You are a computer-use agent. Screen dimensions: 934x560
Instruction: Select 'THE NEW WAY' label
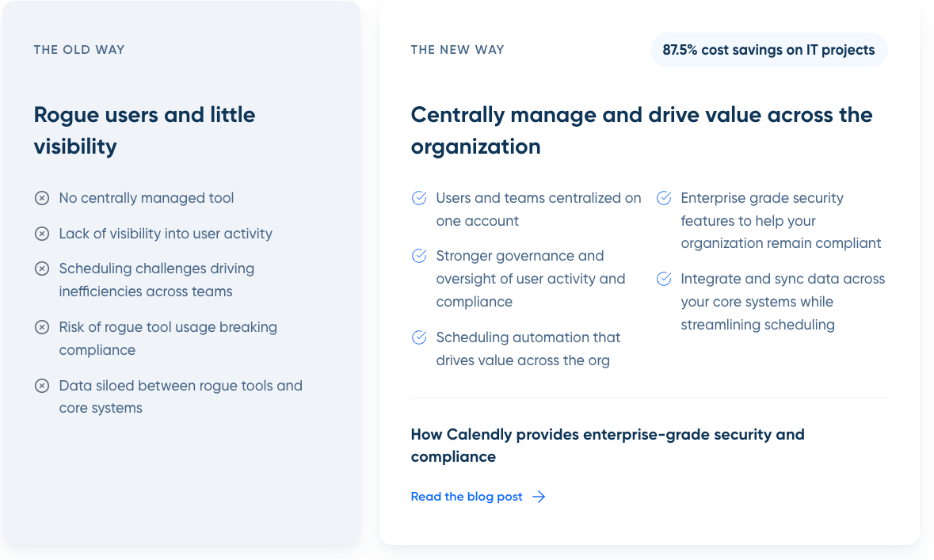(x=457, y=50)
